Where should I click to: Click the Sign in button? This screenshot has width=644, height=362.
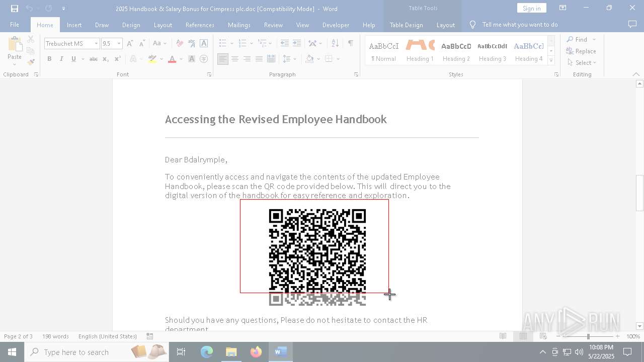point(531,8)
